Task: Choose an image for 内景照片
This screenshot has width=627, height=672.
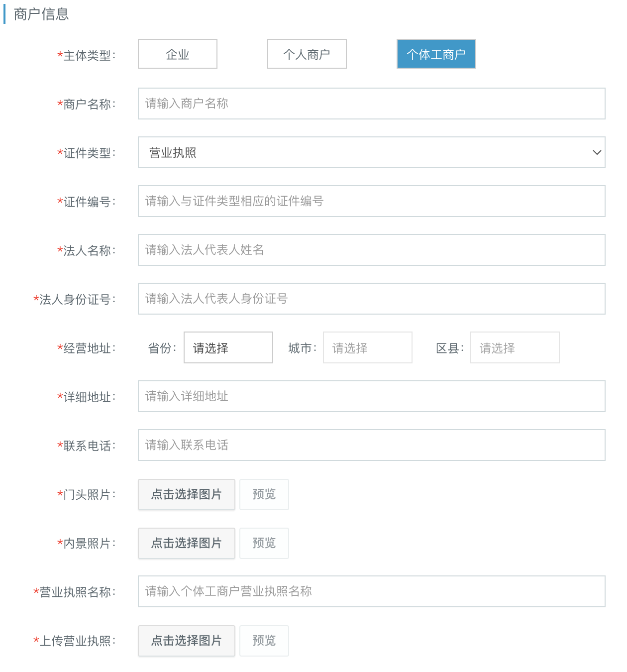Action: 187,543
